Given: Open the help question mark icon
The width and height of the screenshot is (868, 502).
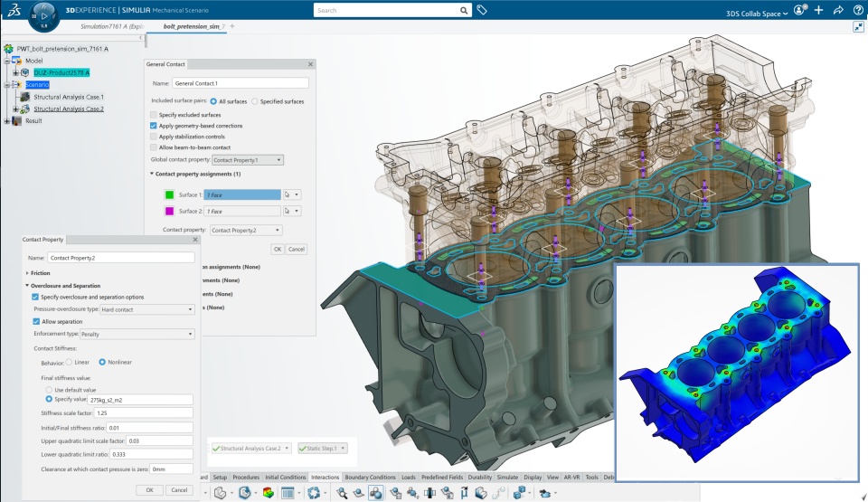Looking at the screenshot, I should pyautogui.click(x=858, y=10).
